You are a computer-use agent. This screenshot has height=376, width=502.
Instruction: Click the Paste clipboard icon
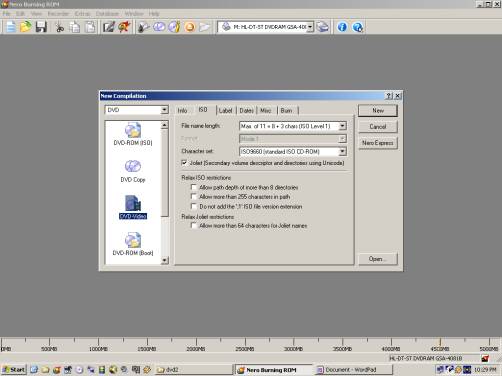pos(90,27)
